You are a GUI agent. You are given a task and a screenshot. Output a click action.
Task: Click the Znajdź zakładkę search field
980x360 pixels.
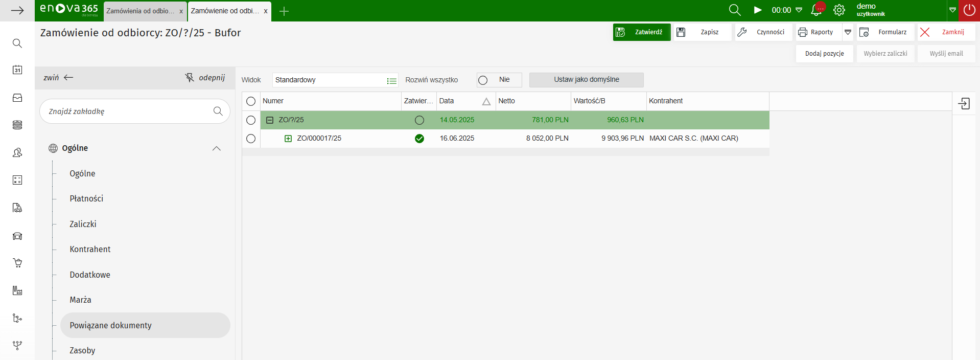(128, 111)
